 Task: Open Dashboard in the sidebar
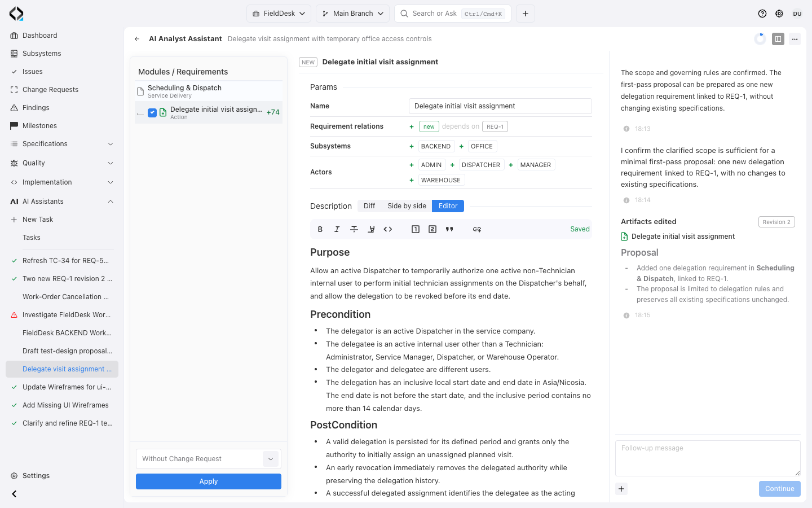(x=62, y=36)
